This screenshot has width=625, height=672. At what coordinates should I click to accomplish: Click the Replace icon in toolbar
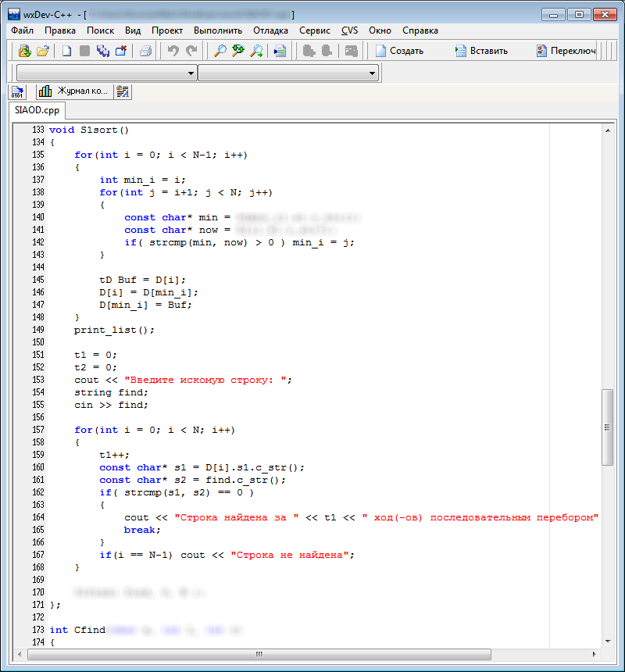(237, 51)
